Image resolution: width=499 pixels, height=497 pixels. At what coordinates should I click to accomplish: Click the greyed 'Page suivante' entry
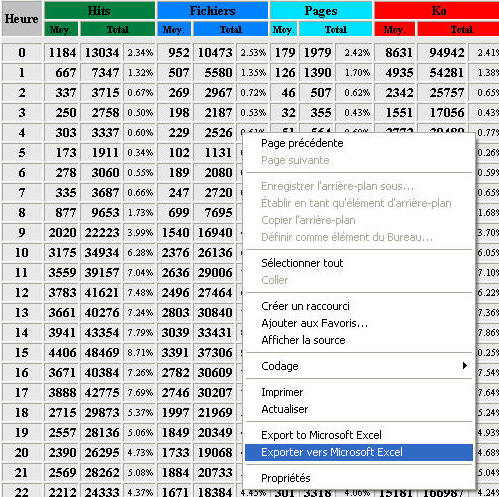359,160
